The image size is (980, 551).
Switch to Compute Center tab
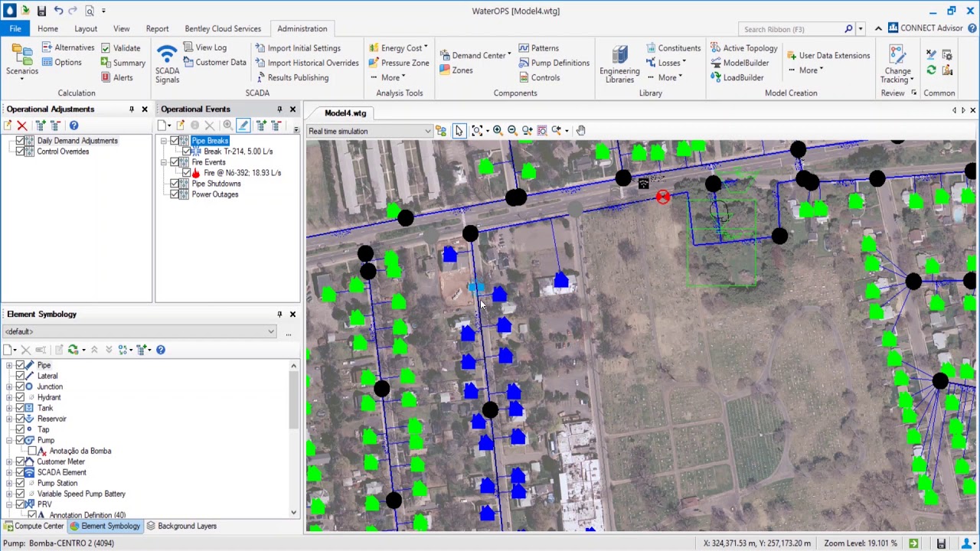tap(34, 526)
